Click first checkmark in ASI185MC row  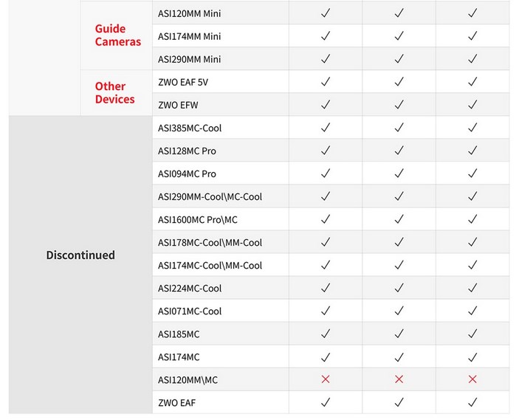point(326,334)
